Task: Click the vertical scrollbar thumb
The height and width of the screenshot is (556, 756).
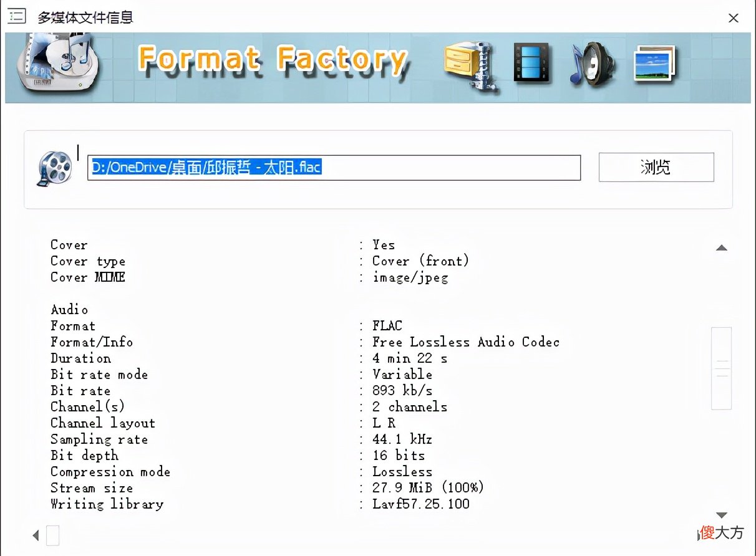Action: pos(722,368)
